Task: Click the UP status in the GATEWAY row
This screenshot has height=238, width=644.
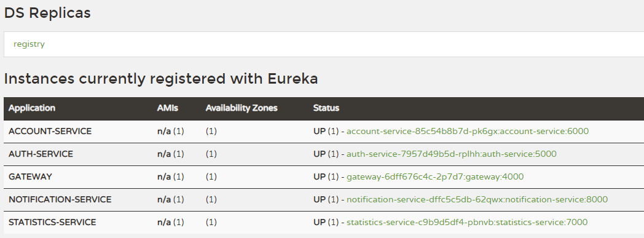Action: tap(319, 177)
